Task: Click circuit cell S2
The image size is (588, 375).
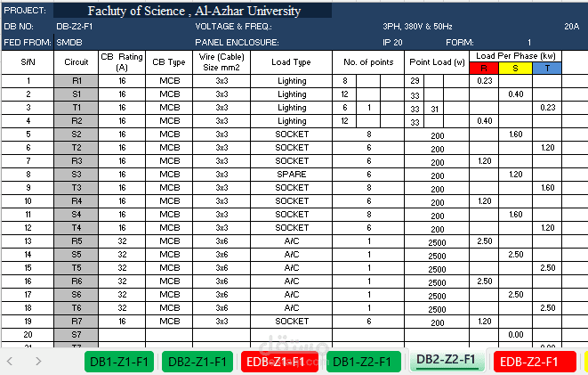Action: 77,135
